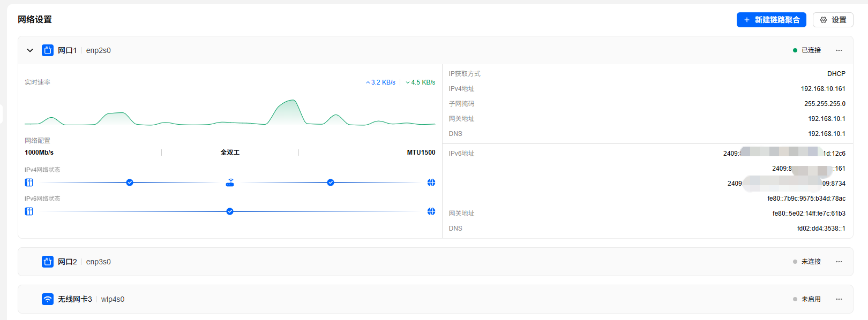Image resolution: width=868 pixels, height=320 pixels.
Task: Click the IPv6 status globe icon
Action: pos(431,211)
